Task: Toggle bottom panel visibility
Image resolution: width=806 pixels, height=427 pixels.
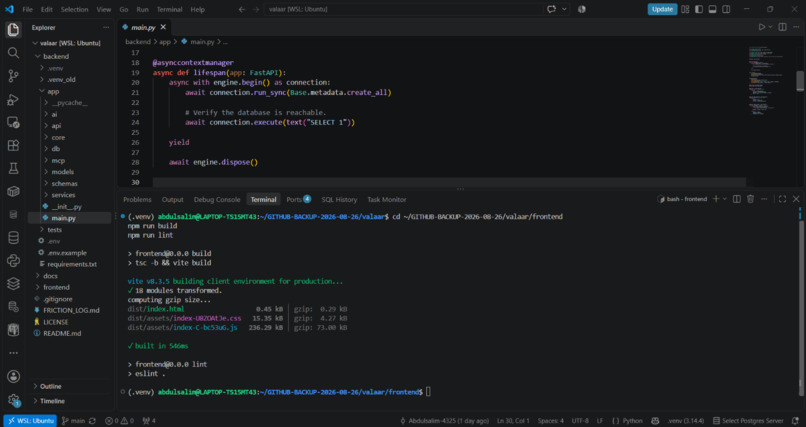Action: 712,9
